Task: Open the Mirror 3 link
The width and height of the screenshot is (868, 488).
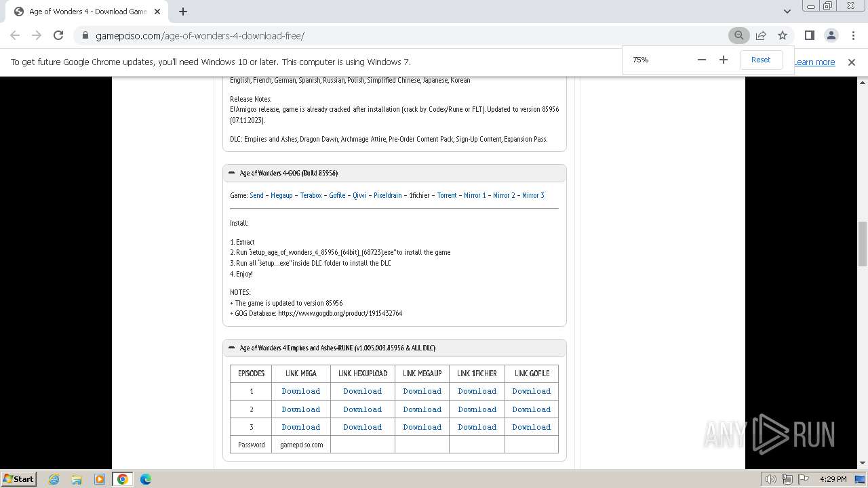Action: point(533,195)
